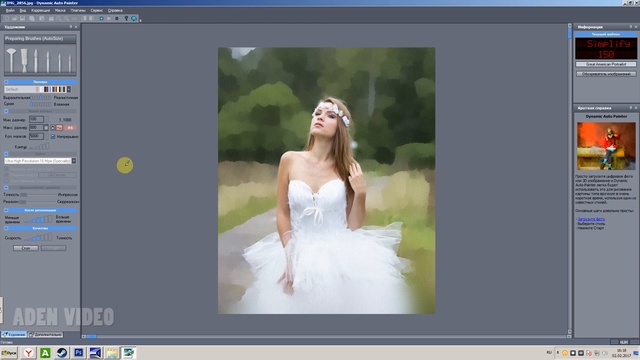Open Yandex browser from taskbar
This screenshot has height=360, width=640.
(x=28, y=353)
